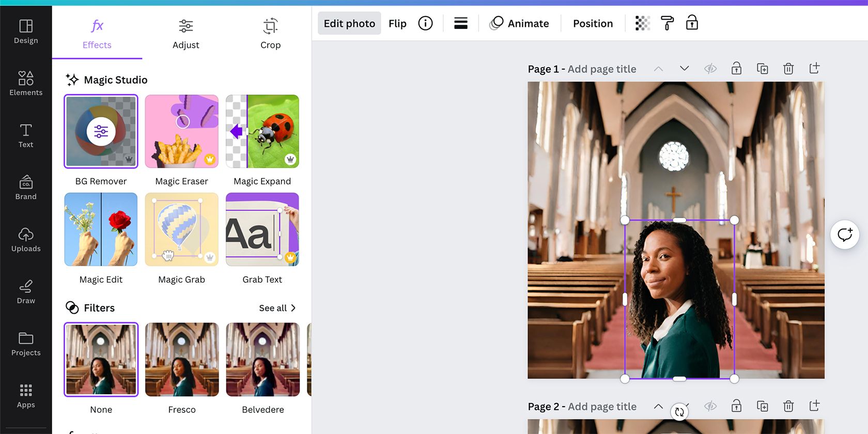Viewport: 868px width, 434px height.
Task: Open the image info icon
Action: click(425, 23)
